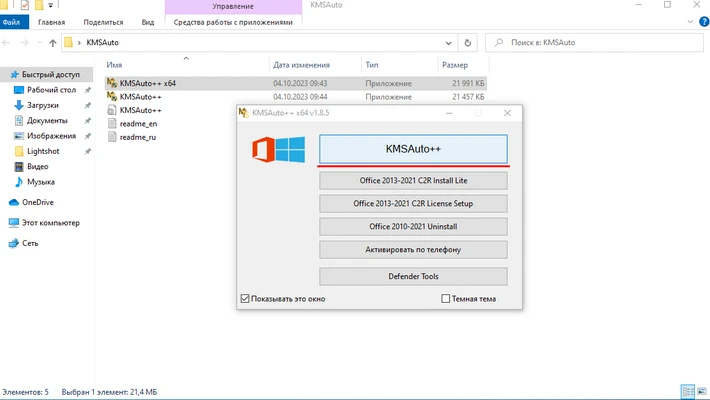Select the KMSAuto++ settings file with gear icon
Image resolution: width=710 pixels, height=400 pixels.
[140, 110]
